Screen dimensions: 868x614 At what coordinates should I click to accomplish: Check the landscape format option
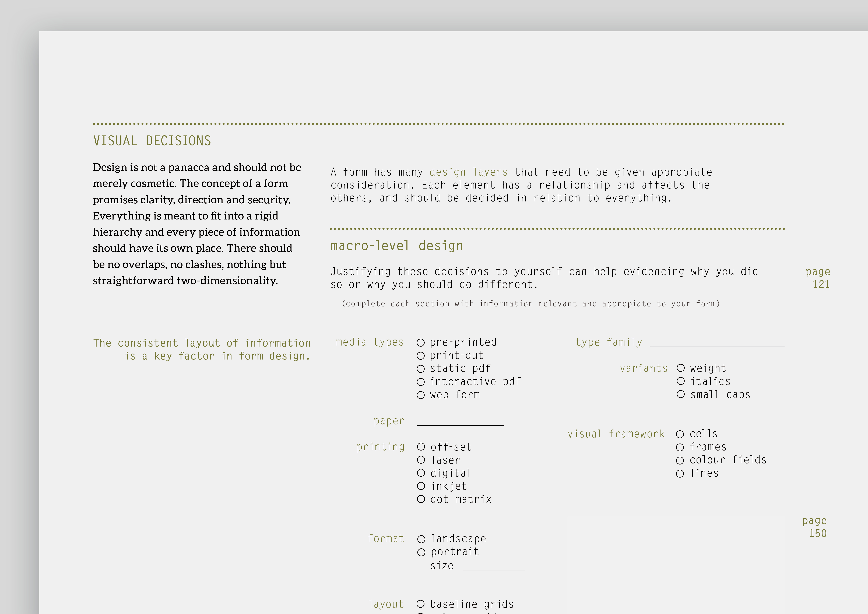click(x=421, y=539)
